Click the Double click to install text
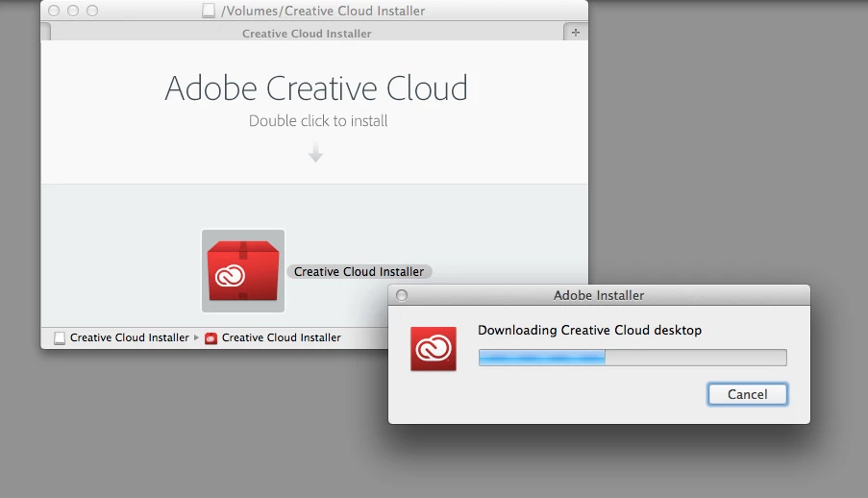This screenshot has width=868, height=498. pyautogui.click(x=318, y=121)
